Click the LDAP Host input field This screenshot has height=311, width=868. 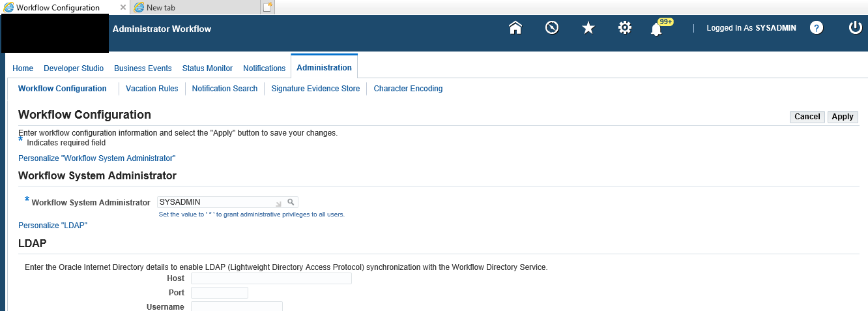[271, 278]
